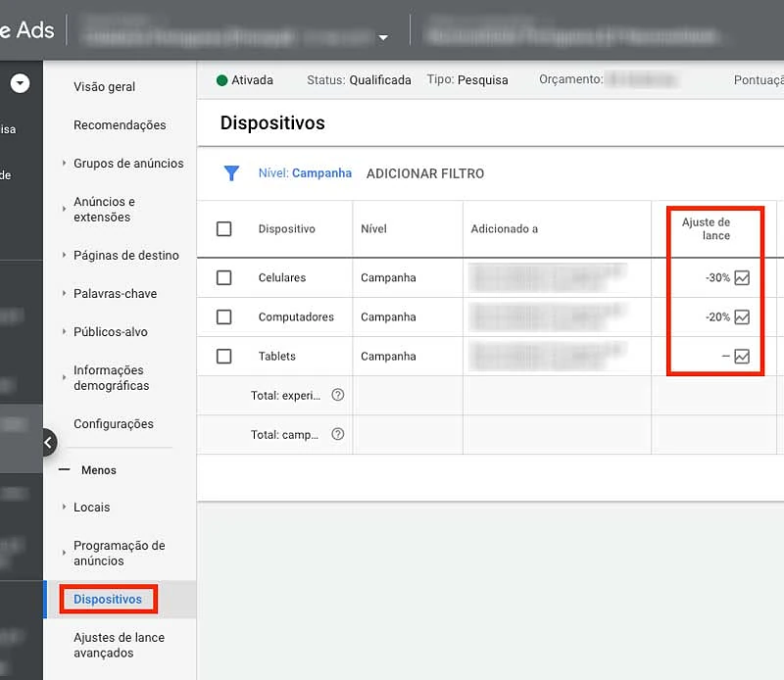Screen dimensions: 784x680
Task: Go to Configurações in side menu
Action: point(114,423)
